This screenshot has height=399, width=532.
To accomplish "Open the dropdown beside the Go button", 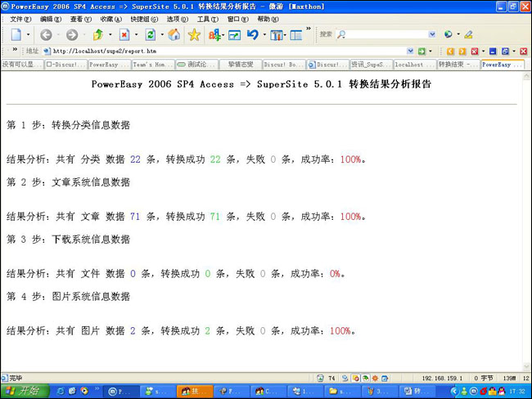I will 431,52.
